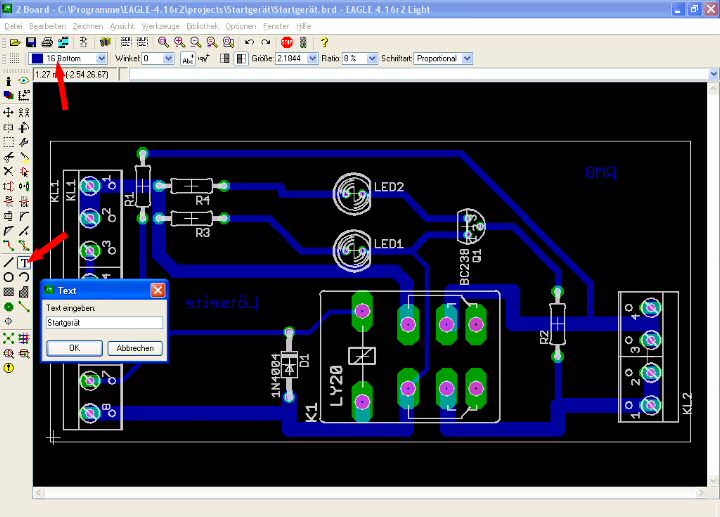This screenshot has height=517, width=720.
Task: Select the Circle drawing tool
Action: [x=9, y=277]
